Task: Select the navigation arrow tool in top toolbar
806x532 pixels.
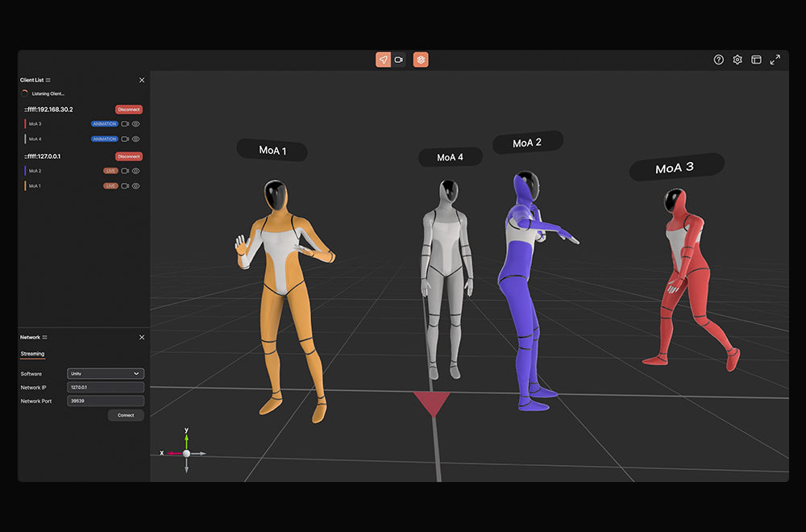Action: (383, 60)
